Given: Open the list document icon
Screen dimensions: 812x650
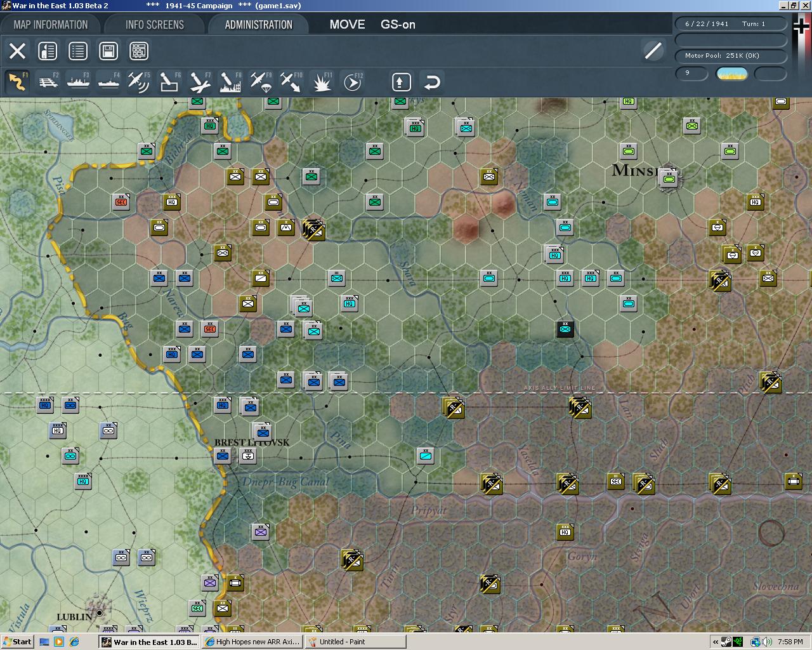Looking at the screenshot, I should 78,51.
